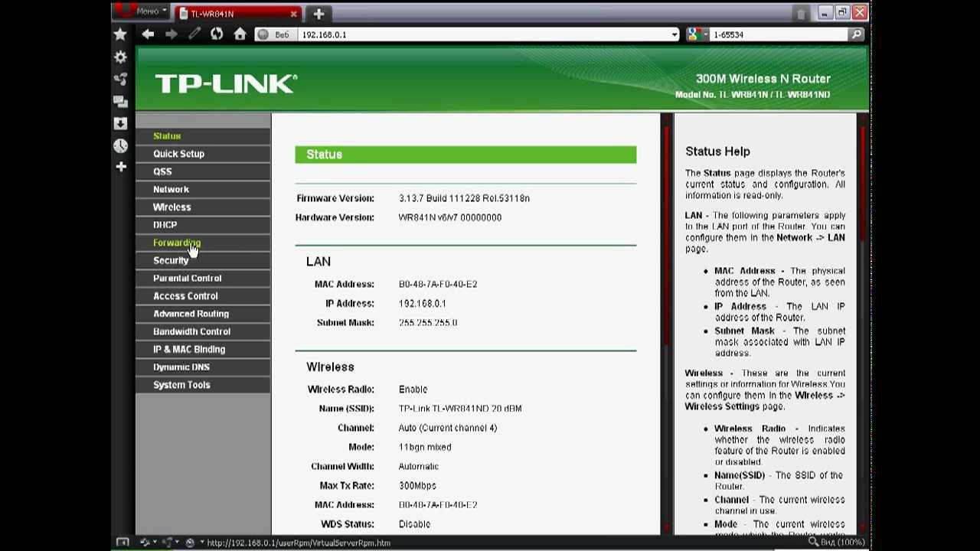The width and height of the screenshot is (980, 551).
Task: Open the gear panel in sidebar
Action: click(120, 57)
